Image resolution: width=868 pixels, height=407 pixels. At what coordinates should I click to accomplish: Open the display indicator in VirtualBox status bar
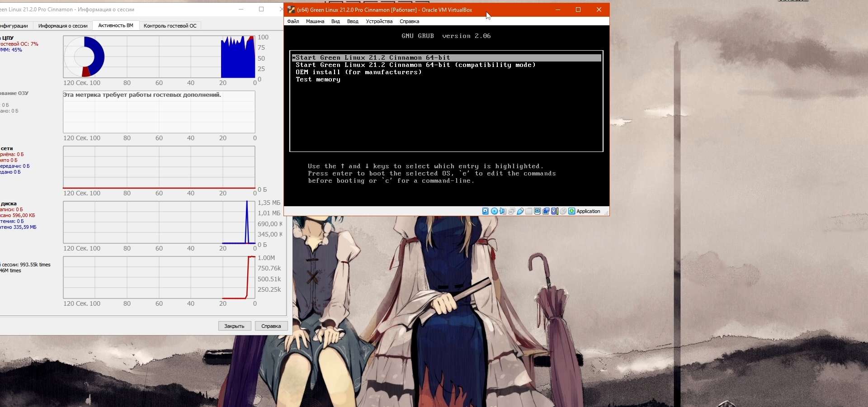click(537, 211)
